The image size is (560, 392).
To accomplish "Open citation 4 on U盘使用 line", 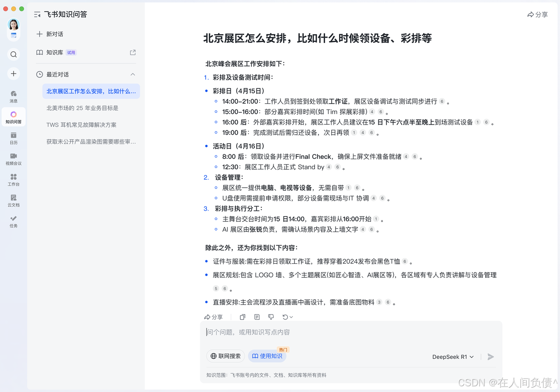I will click(374, 198).
